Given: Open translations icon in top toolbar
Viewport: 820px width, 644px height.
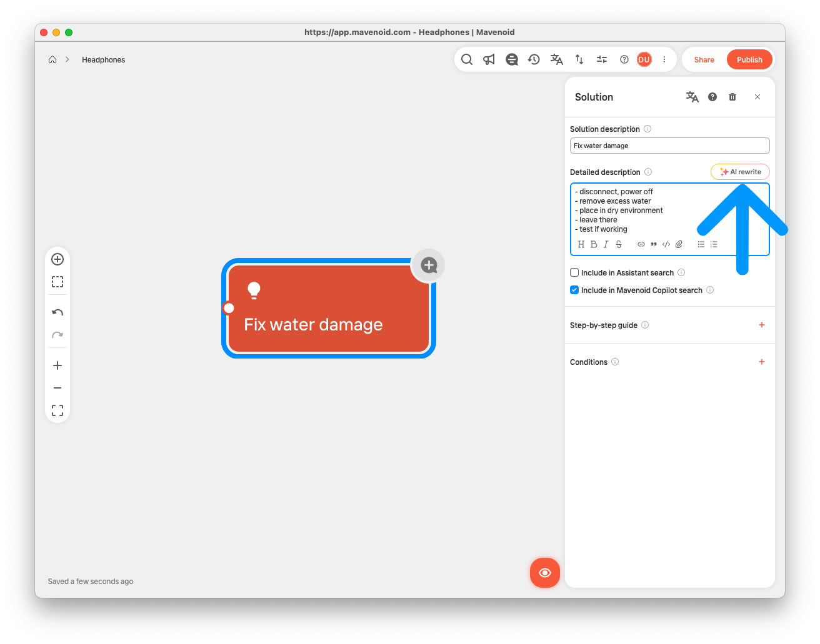Looking at the screenshot, I should pyautogui.click(x=557, y=59).
